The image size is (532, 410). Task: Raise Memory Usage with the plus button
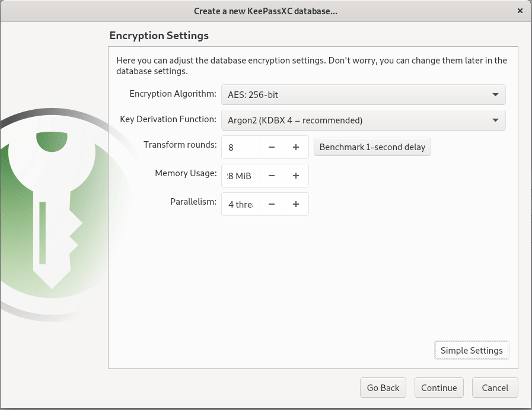(296, 176)
